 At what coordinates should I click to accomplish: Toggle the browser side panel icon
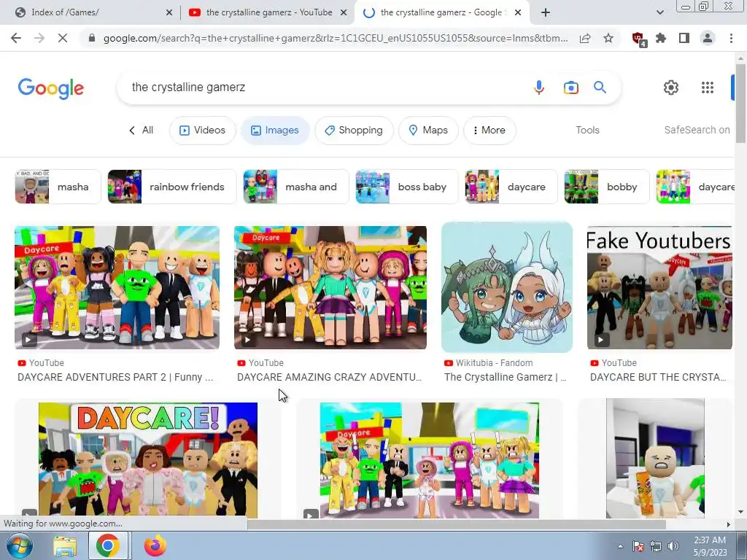pos(684,38)
